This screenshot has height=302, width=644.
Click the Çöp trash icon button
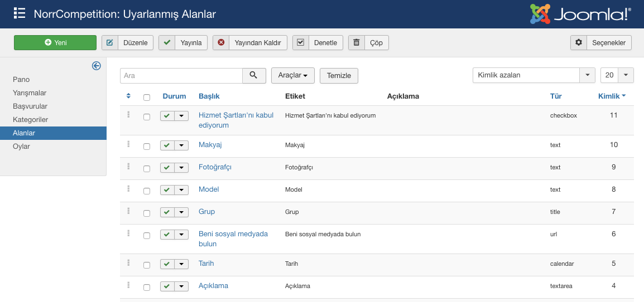pyautogui.click(x=356, y=43)
